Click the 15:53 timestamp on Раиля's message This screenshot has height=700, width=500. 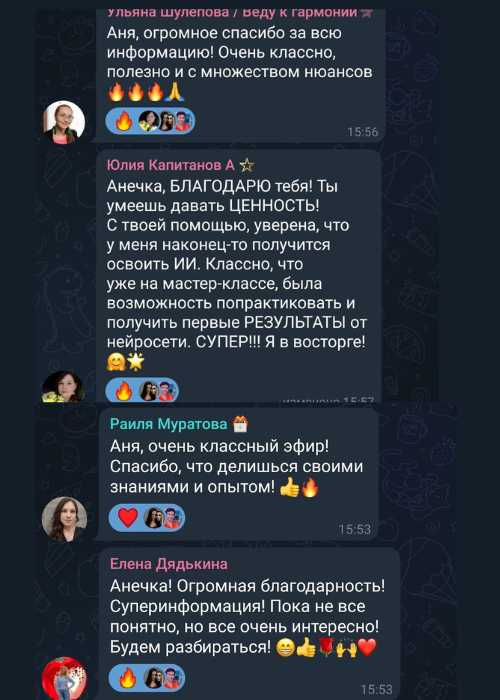354,529
